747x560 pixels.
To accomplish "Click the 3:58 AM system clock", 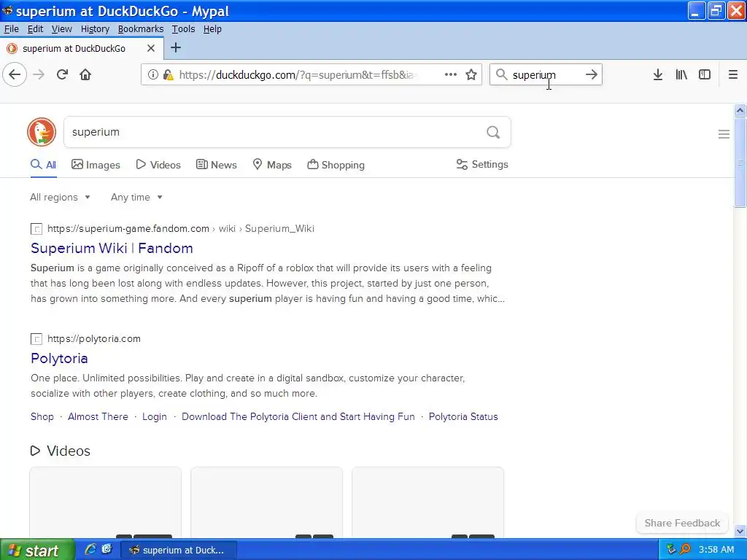I will [x=716, y=550].
